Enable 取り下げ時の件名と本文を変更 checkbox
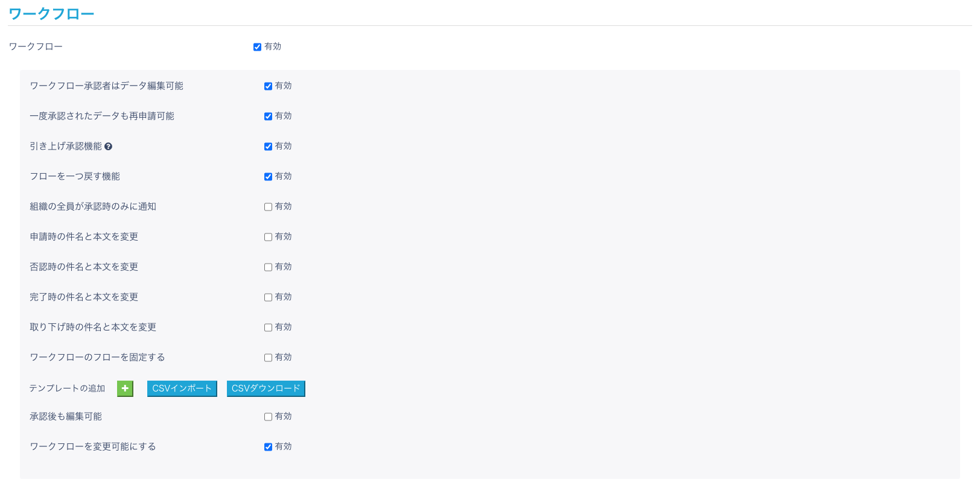This screenshot has width=980, height=488. pos(268,328)
